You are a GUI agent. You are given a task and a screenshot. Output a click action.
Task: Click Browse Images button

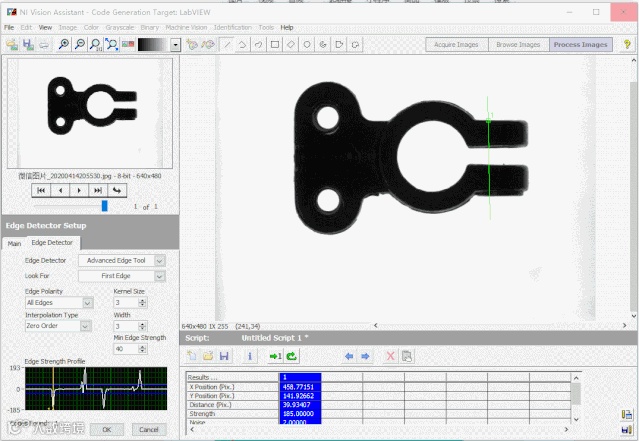click(x=518, y=45)
